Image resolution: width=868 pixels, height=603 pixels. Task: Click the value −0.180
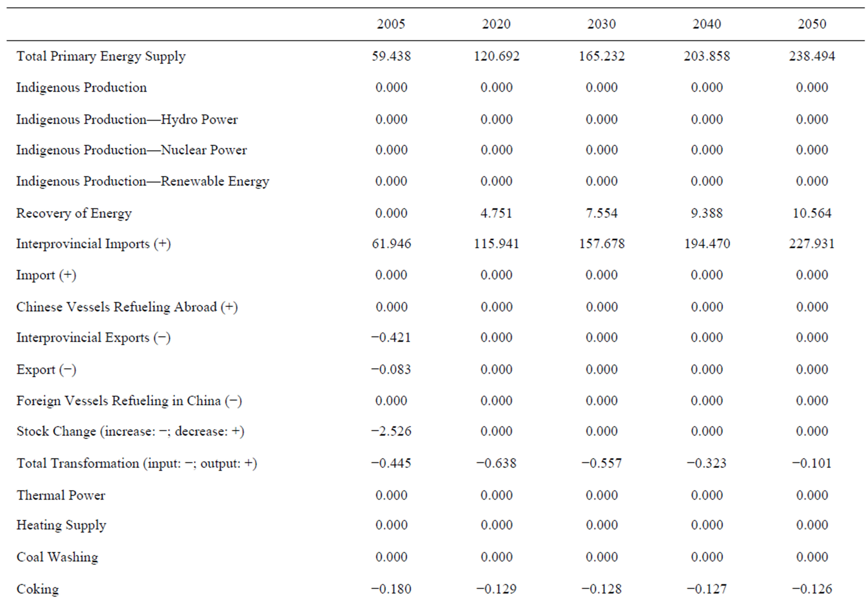point(391,589)
